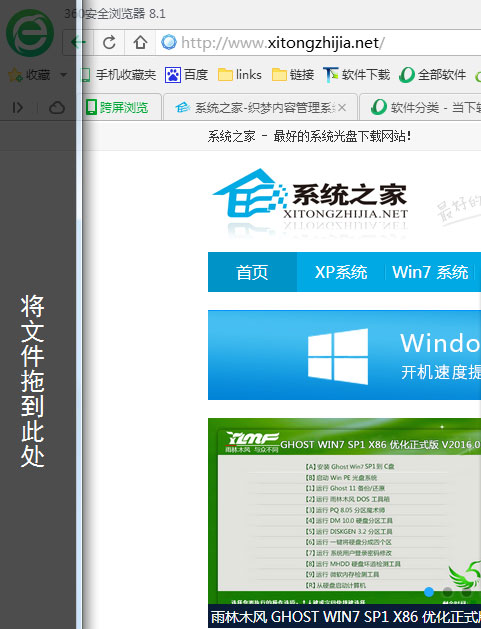Open the 链接 bookmark folder
The height and width of the screenshot is (629, 481).
point(293,75)
